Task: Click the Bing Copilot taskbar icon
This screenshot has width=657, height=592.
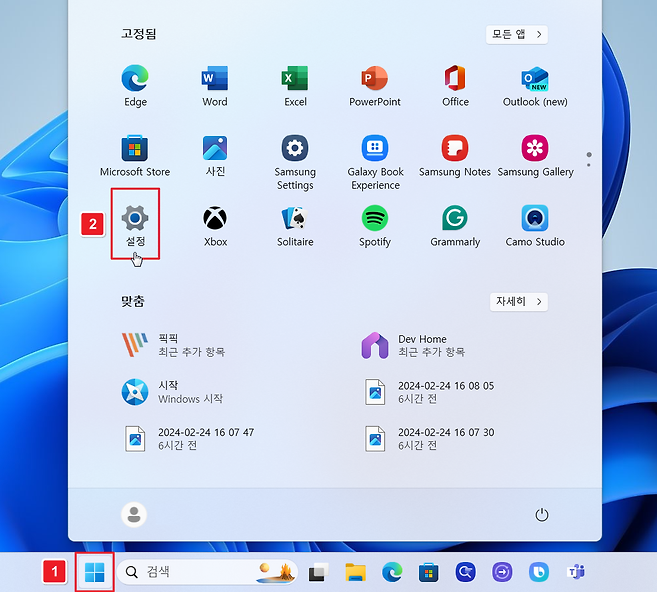Action: pyautogui.click(x=539, y=572)
